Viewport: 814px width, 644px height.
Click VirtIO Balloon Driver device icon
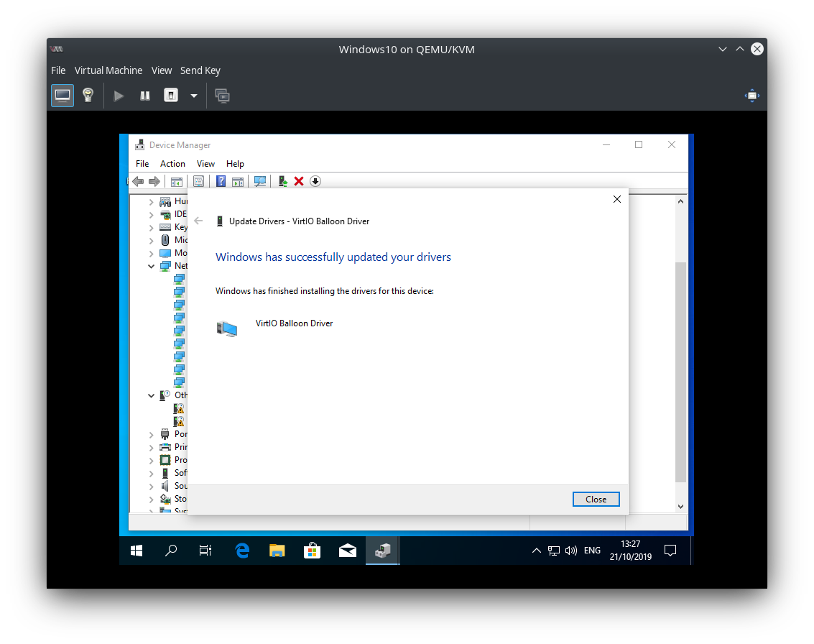pyautogui.click(x=227, y=328)
